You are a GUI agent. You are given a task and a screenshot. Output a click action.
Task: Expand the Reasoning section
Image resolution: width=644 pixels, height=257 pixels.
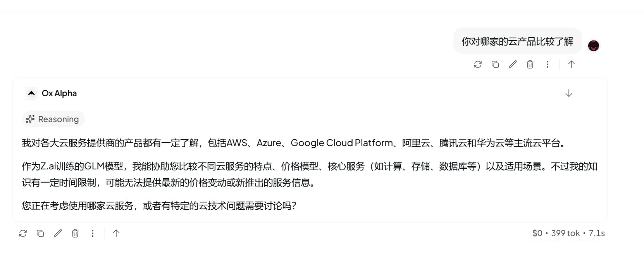click(53, 119)
